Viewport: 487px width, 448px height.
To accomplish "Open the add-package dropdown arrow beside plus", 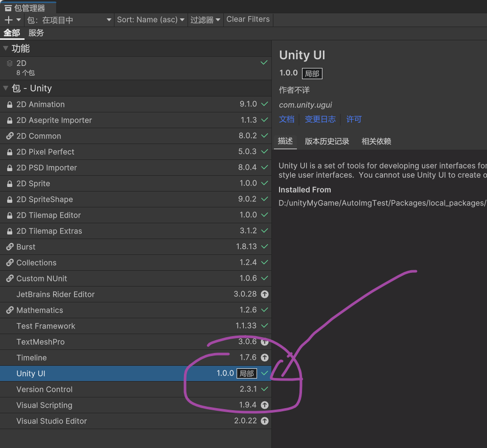I will [18, 20].
